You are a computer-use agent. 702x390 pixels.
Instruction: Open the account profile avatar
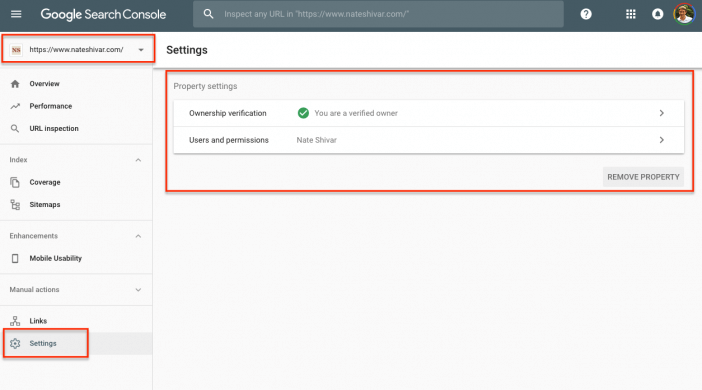click(x=684, y=14)
